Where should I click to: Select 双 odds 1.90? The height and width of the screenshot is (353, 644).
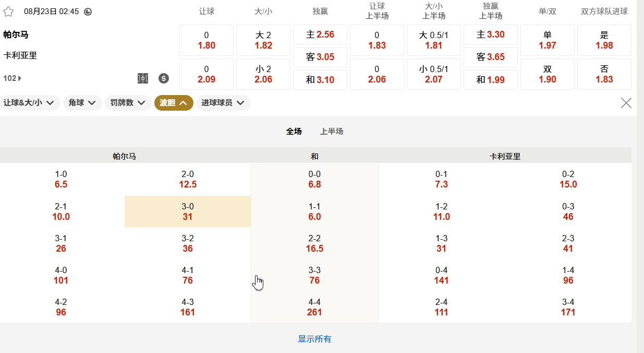[x=548, y=74]
